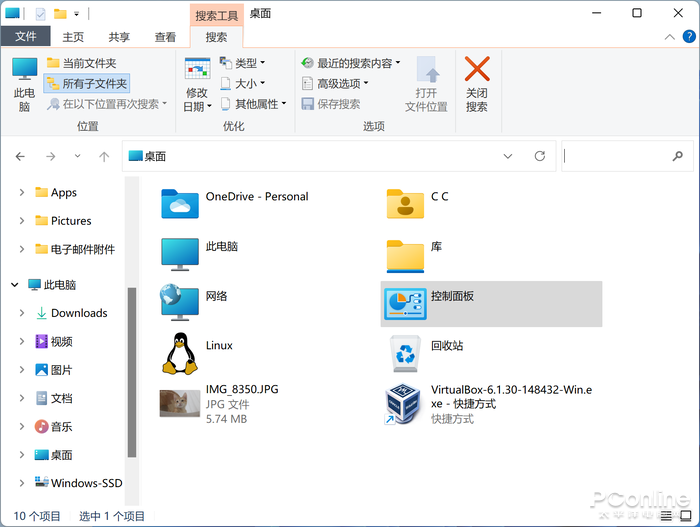Click the 此电脑 search location ribbon icon

click(x=24, y=84)
